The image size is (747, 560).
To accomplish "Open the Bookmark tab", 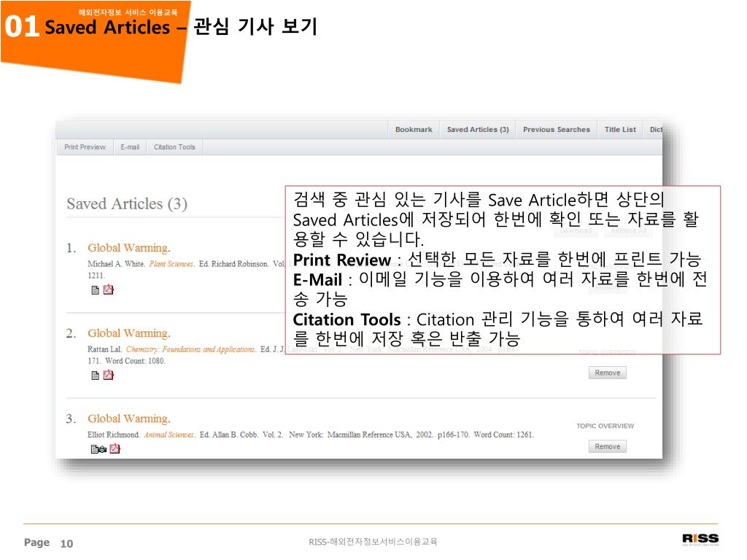I will 414,130.
